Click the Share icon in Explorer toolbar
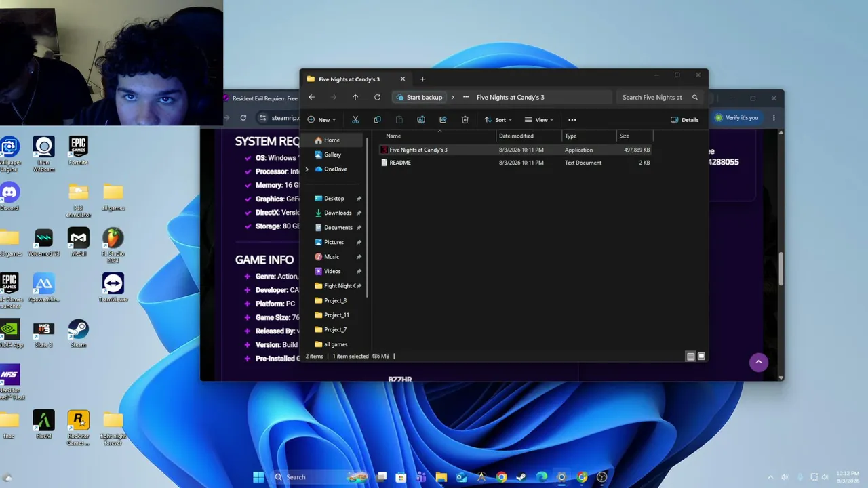Screen dimensions: 868x488 tap(443, 120)
